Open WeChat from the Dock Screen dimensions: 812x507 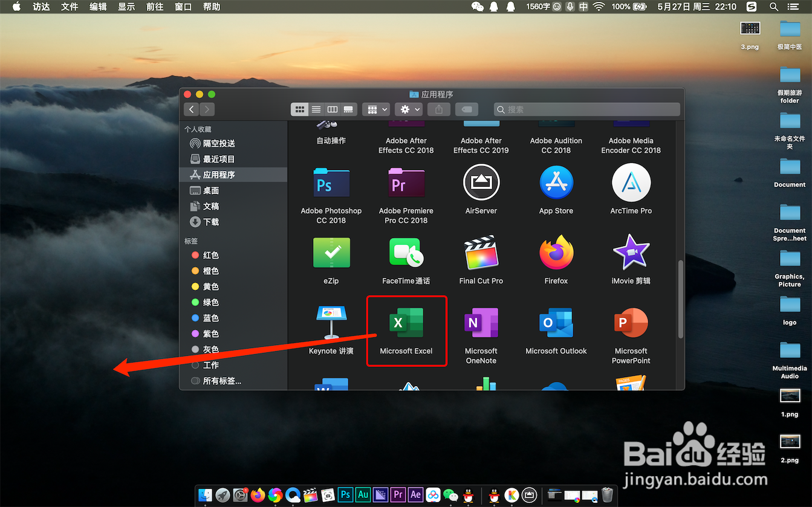450,495
